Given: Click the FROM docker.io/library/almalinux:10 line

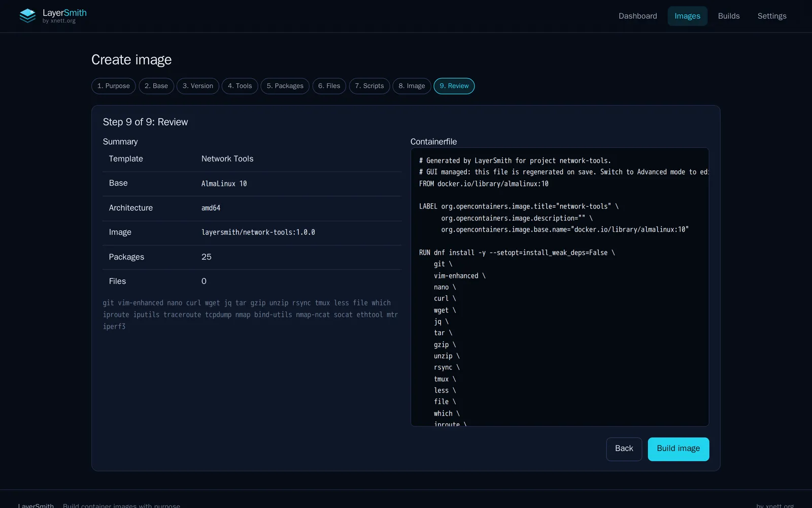Looking at the screenshot, I should pyautogui.click(x=484, y=184).
